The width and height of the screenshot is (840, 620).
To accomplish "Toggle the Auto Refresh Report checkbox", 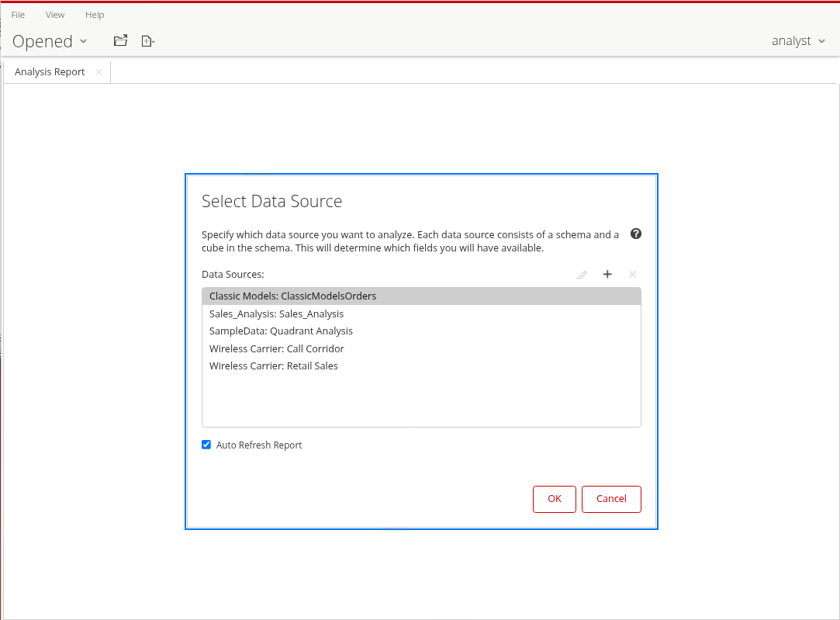I will [x=206, y=445].
